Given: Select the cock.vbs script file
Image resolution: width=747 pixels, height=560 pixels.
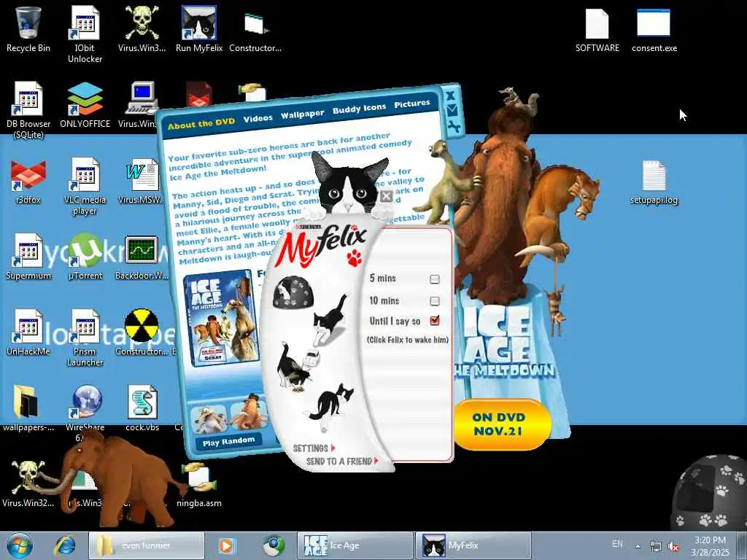Looking at the screenshot, I should click(x=142, y=408).
